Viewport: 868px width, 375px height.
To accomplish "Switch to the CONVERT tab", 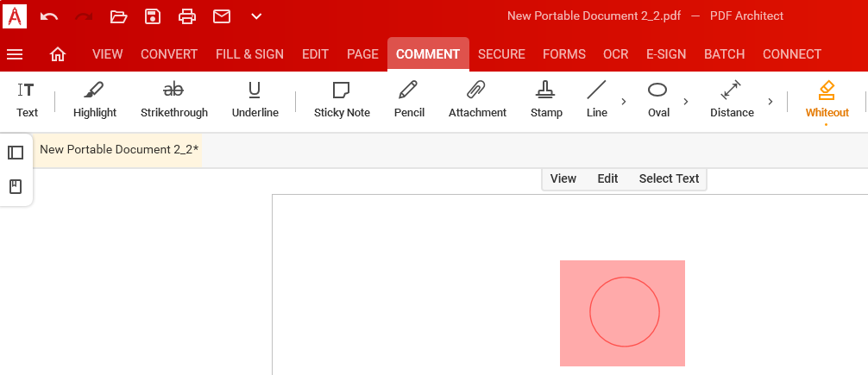I will click(169, 54).
